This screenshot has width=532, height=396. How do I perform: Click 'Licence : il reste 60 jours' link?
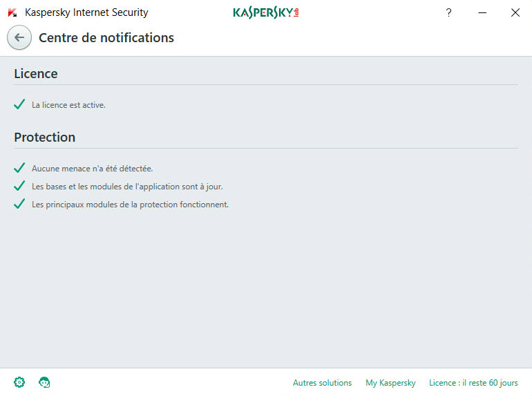pyautogui.click(x=473, y=383)
